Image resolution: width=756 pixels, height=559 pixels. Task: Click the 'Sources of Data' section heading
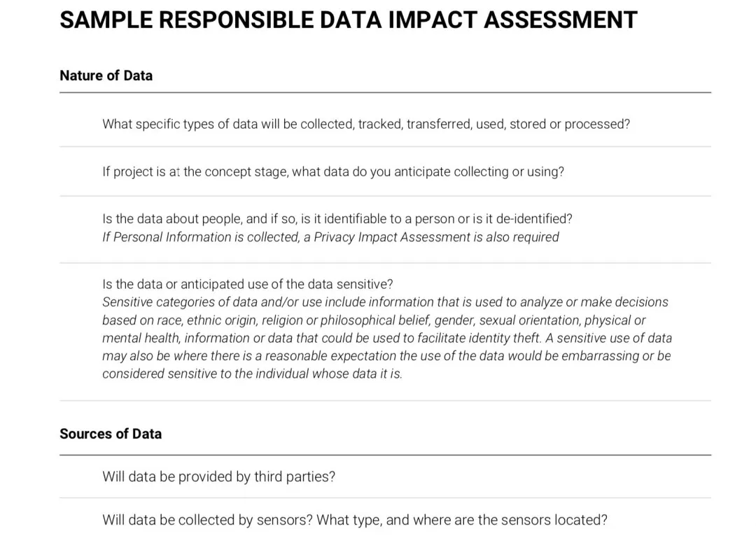111,434
